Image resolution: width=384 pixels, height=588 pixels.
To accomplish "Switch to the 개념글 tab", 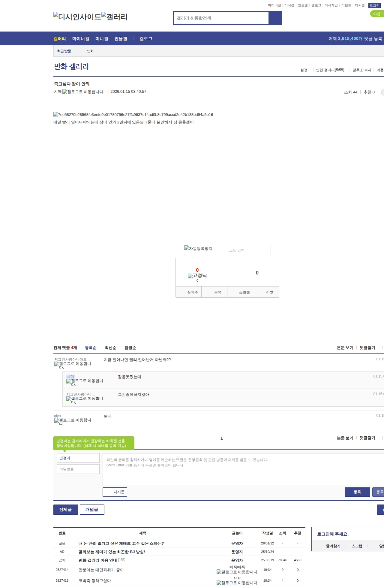I will click(x=92, y=510).
